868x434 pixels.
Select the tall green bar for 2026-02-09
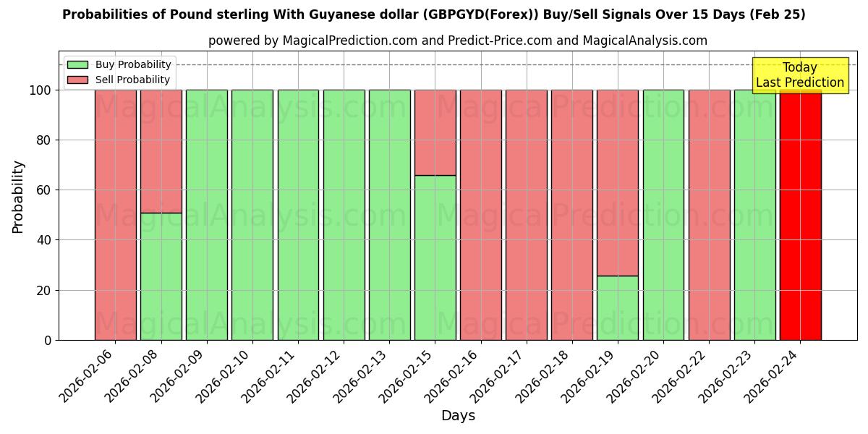(x=208, y=213)
